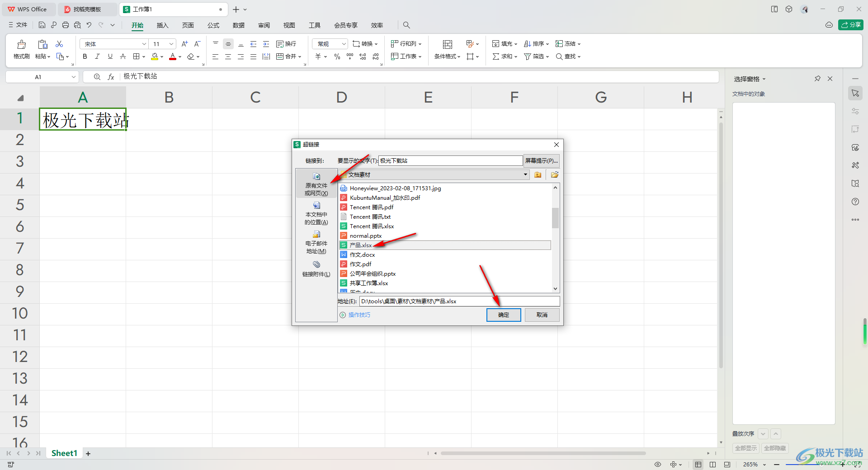Click the 全部显示 button in selection pane
This screenshot has height=470, width=868.
tap(746, 448)
